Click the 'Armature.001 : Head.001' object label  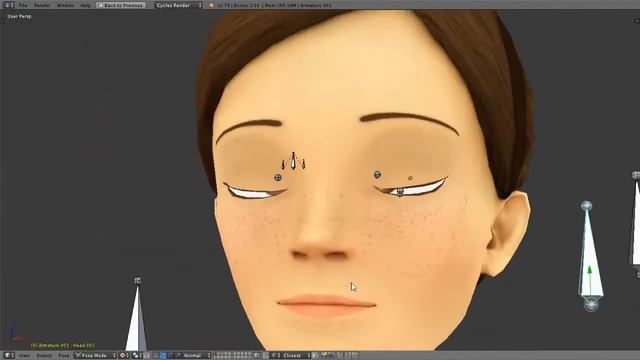coord(63,345)
